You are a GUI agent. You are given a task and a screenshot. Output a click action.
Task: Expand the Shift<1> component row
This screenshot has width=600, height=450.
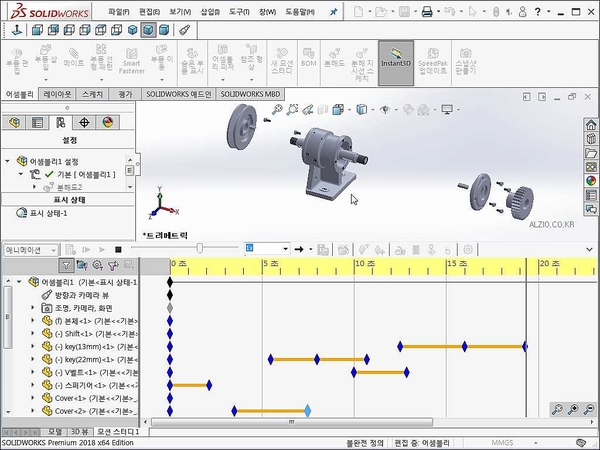tap(33, 333)
